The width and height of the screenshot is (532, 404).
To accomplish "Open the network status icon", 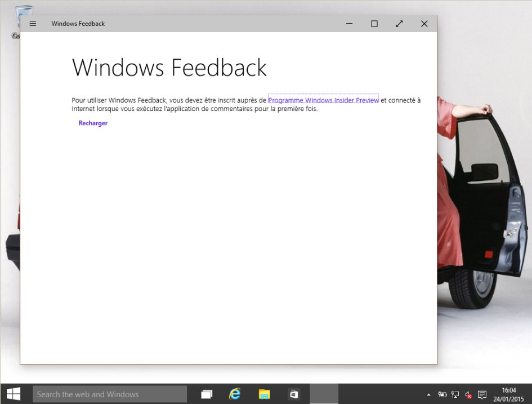I will (x=454, y=394).
